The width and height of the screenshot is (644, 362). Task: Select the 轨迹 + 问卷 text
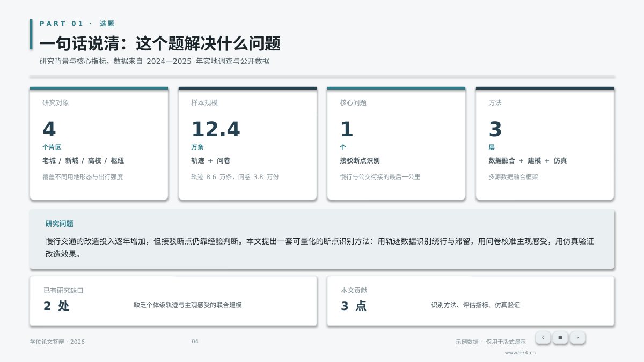pos(210,160)
